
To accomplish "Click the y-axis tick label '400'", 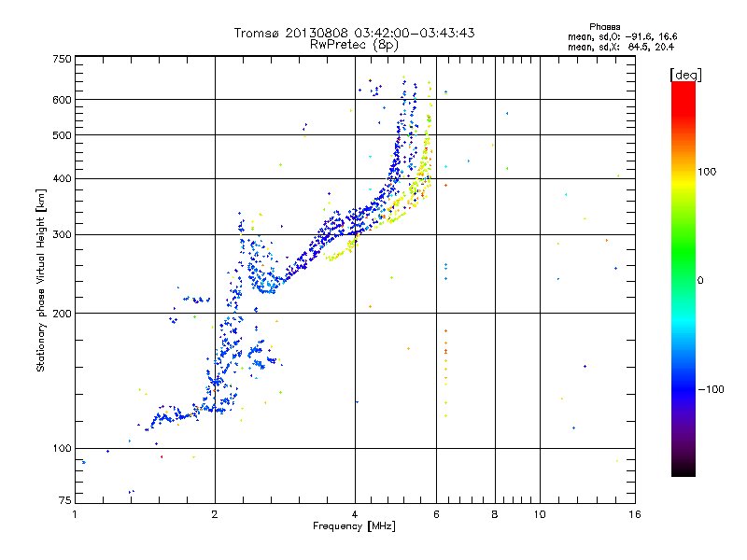I will coord(62,179).
